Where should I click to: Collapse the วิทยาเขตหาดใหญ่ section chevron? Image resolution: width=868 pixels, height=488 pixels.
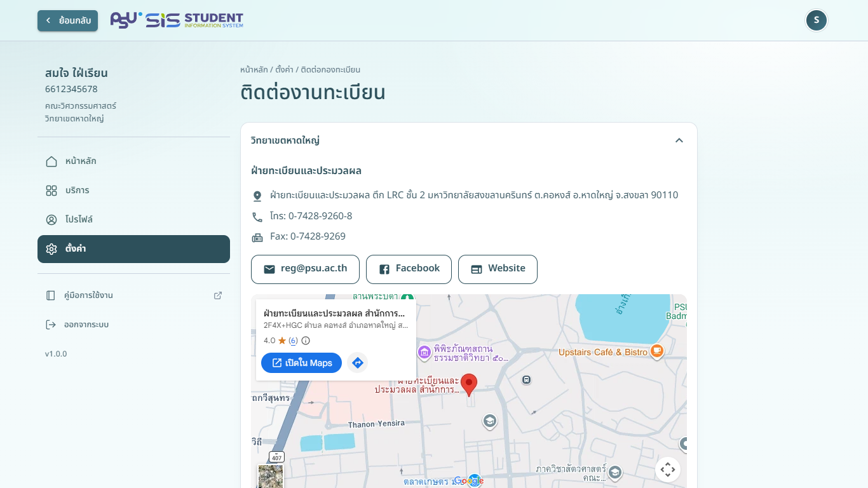pos(679,140)
